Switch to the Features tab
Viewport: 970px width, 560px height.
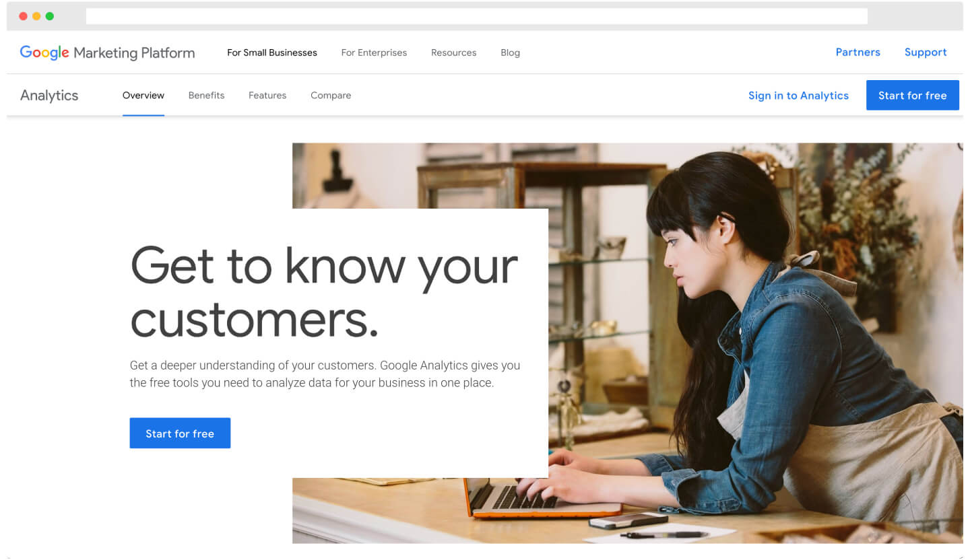point(267,96)
